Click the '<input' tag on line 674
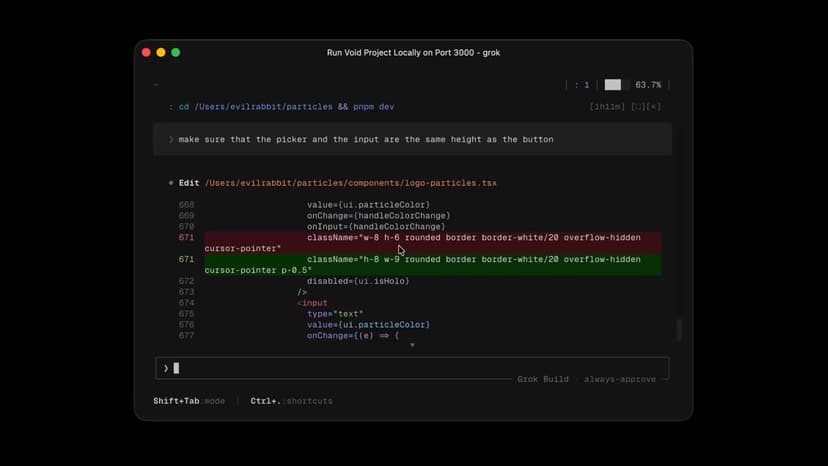 coord(312,303)
